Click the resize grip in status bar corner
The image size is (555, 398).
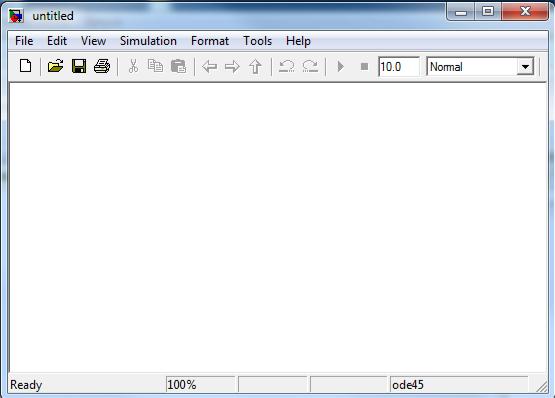[x=542, y=386]
